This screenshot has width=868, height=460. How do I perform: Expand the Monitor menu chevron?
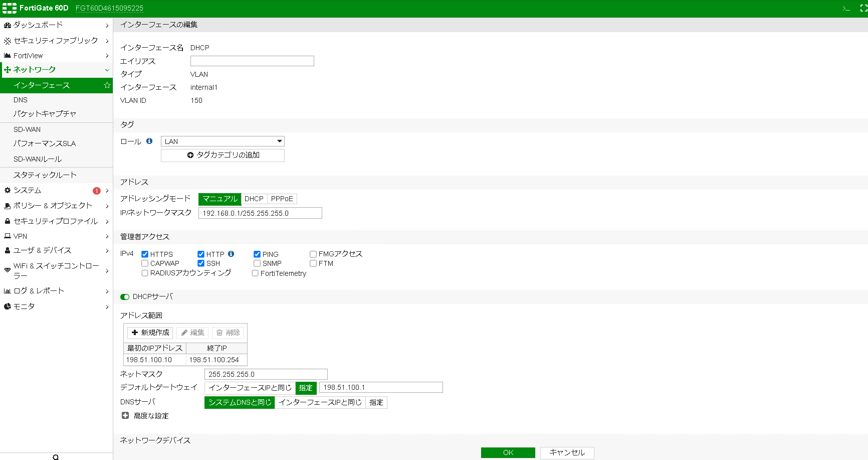click(x=107, y=307)
